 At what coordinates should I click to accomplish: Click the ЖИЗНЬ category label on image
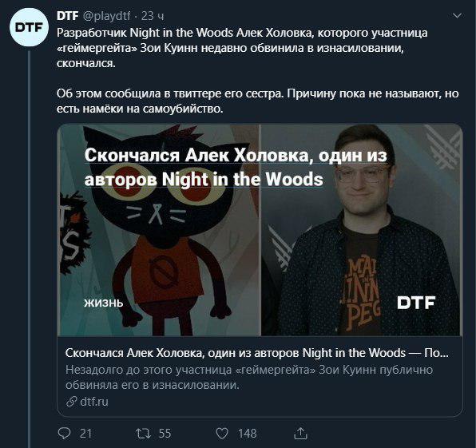[104, 303]
